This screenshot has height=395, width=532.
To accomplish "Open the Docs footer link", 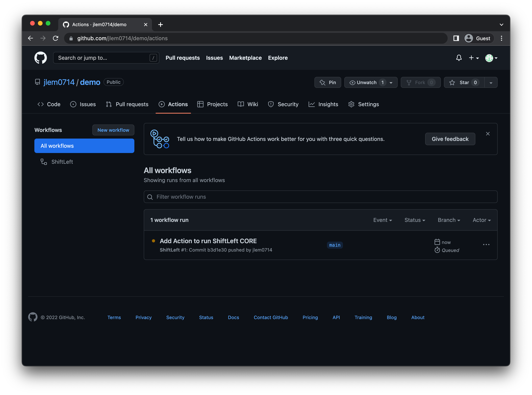I will click(233, 317).
